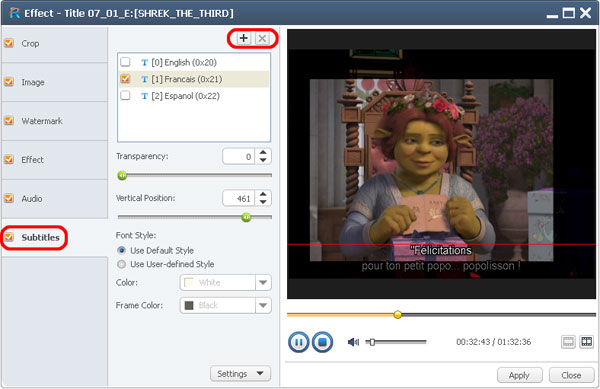
Task: Increase Transparency with up arrow
Action: (263, 153)
